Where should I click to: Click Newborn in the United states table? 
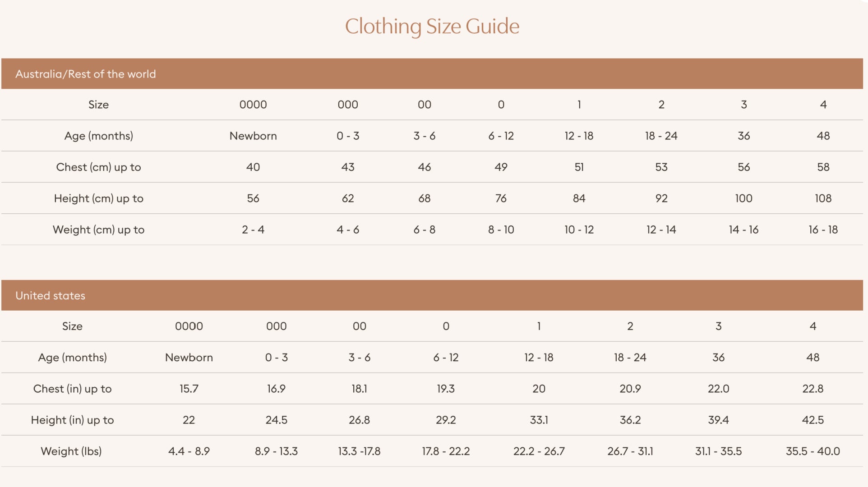(x=189, y=358)
